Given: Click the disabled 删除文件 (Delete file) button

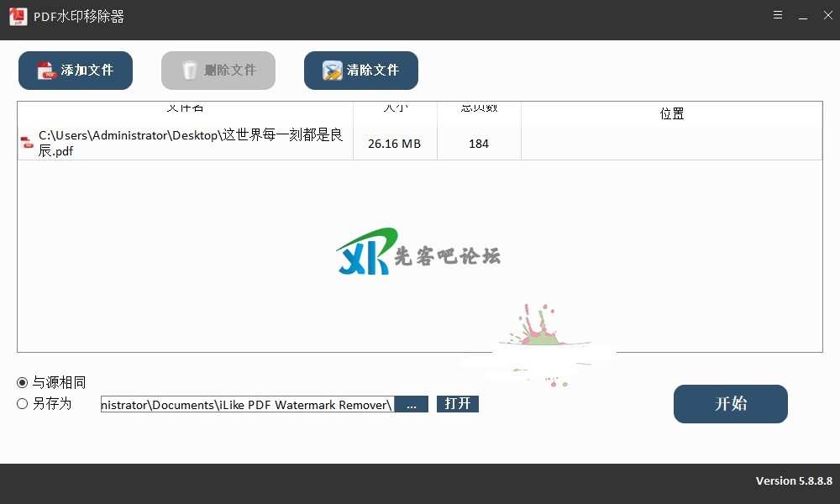Looking at the screenshot, I should pos(218,71).
